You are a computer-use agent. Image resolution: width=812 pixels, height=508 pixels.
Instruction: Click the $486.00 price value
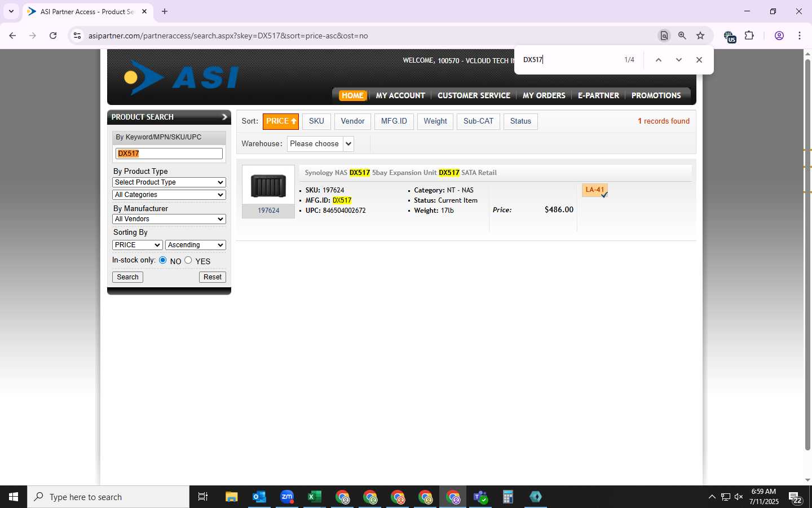[559, 209]
